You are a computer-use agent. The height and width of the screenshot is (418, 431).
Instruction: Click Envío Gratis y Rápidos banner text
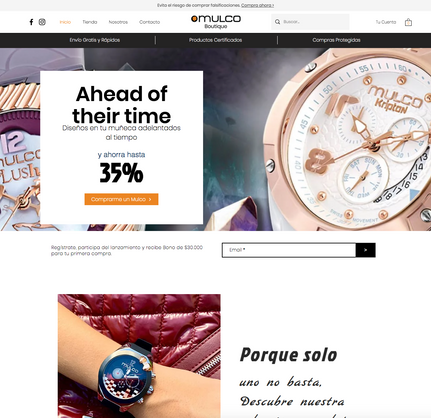pos(95,40)
